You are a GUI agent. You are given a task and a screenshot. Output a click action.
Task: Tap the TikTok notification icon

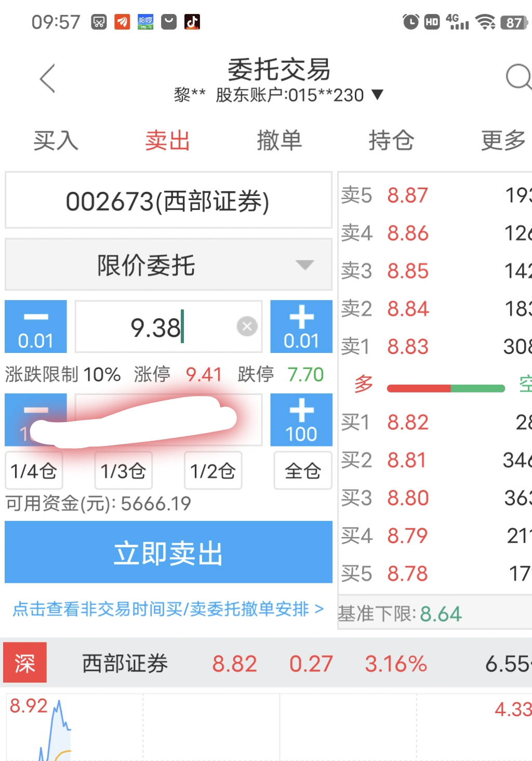[192, 22]
